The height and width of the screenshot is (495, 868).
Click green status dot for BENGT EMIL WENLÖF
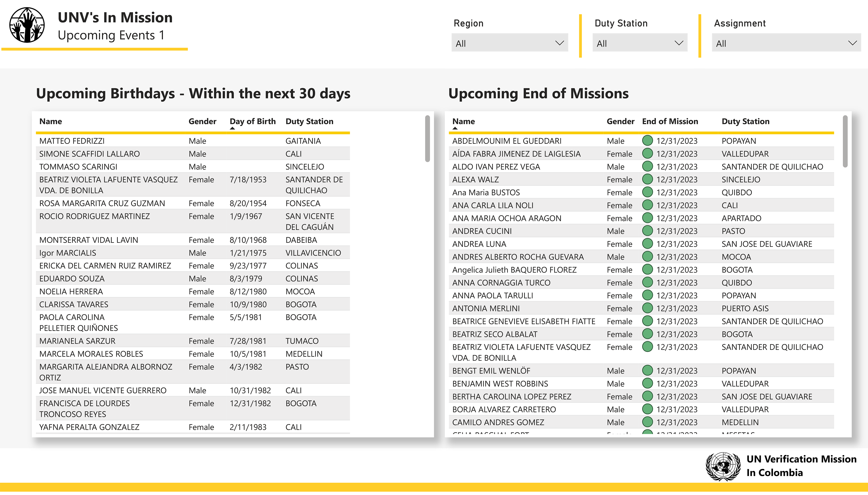647,370
